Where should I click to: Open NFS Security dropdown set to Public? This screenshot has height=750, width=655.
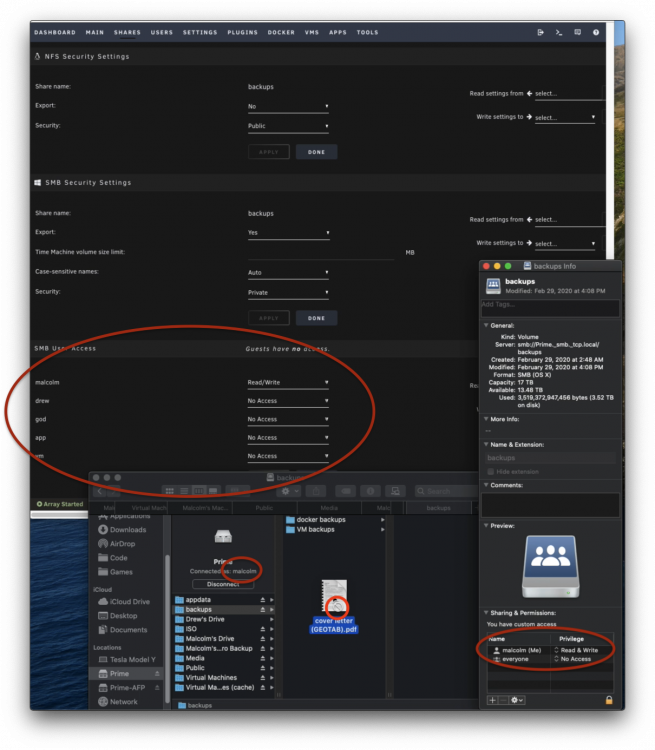click(288, 126)
